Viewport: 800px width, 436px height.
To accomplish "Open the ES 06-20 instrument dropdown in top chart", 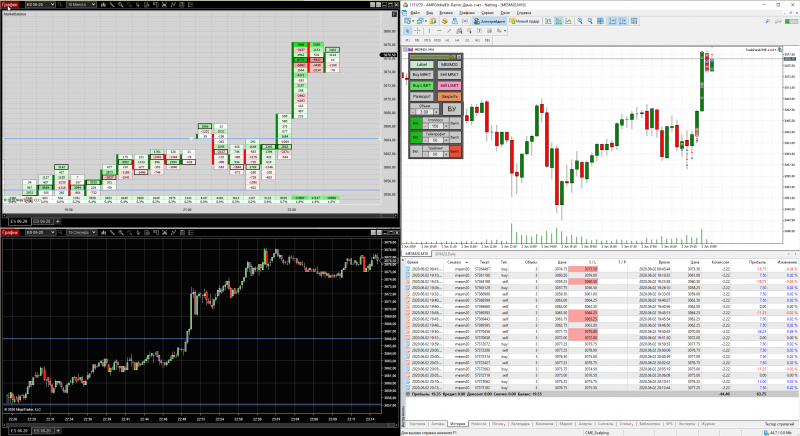I will click(x=40, y=5).
